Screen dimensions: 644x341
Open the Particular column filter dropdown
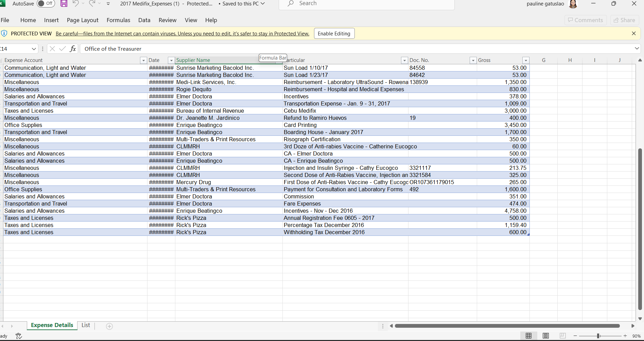404,60
